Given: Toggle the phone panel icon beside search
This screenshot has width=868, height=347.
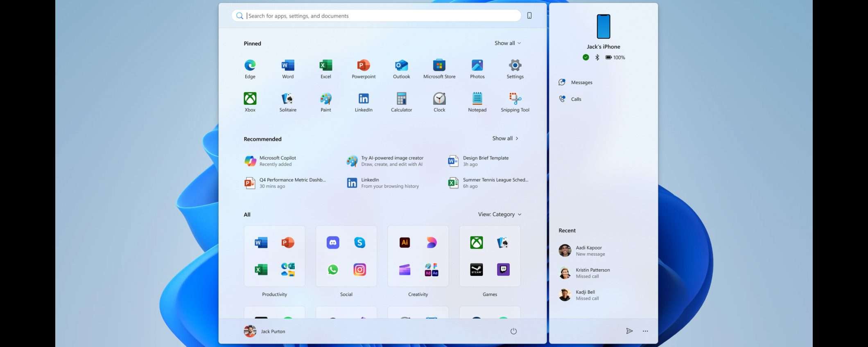Looking at the screenshot, I should [529, 16].
